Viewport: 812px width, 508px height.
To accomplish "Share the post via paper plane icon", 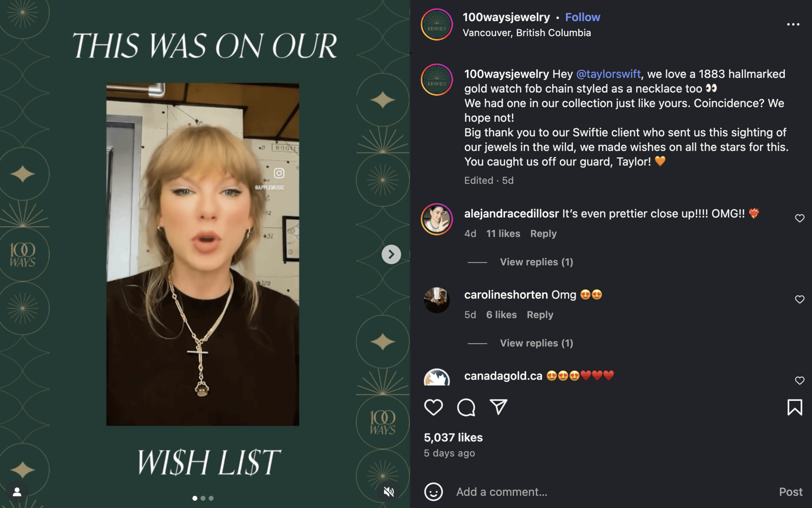I will click(498, 407).
